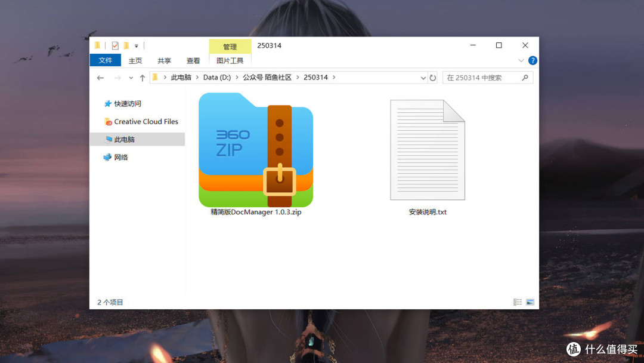Open the recent locations dropdown arrow
This screenshot has height=363, width=644.
pos(131,78)
